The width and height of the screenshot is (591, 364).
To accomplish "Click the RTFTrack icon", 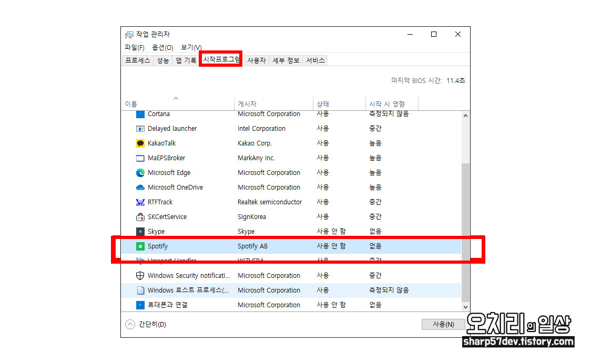I will click(140, 202).
